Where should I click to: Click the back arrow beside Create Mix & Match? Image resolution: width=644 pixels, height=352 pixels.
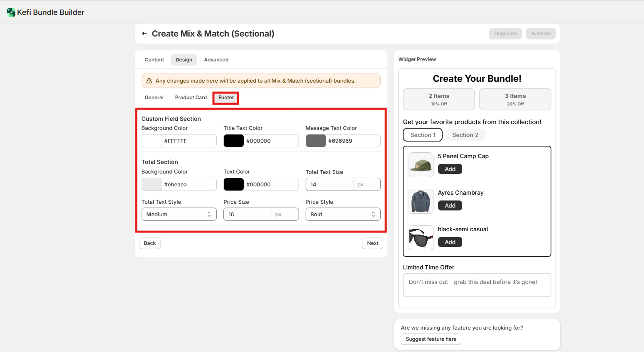click(x=144, y=34)
